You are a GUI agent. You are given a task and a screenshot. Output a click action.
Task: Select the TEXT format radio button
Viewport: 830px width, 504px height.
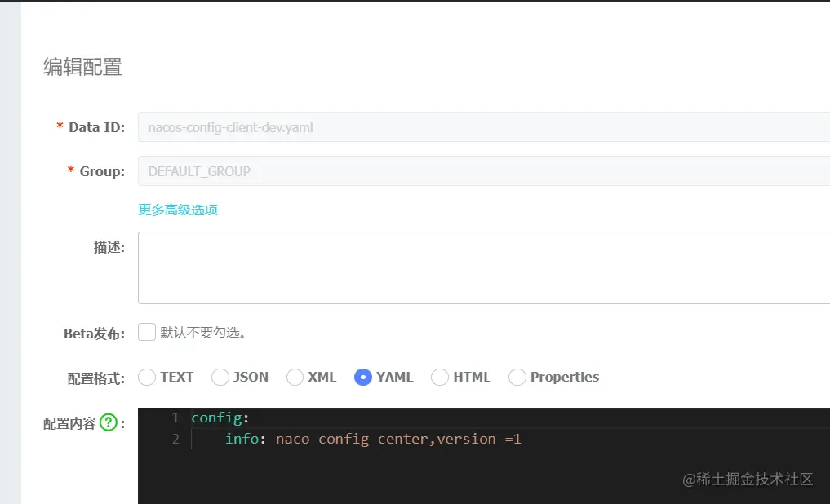point(147,377)
